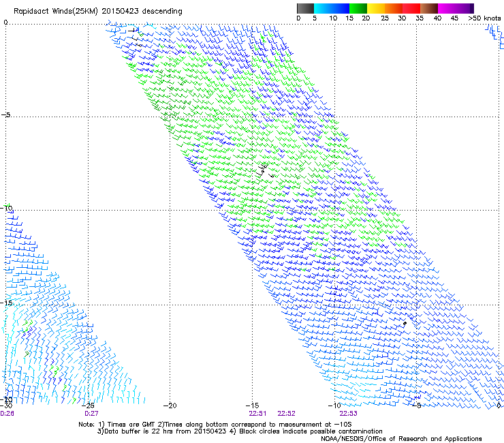Click the black wind barbs cluster near -14 longitude
The height and width of the screenshot is (443, 504).
266,170
